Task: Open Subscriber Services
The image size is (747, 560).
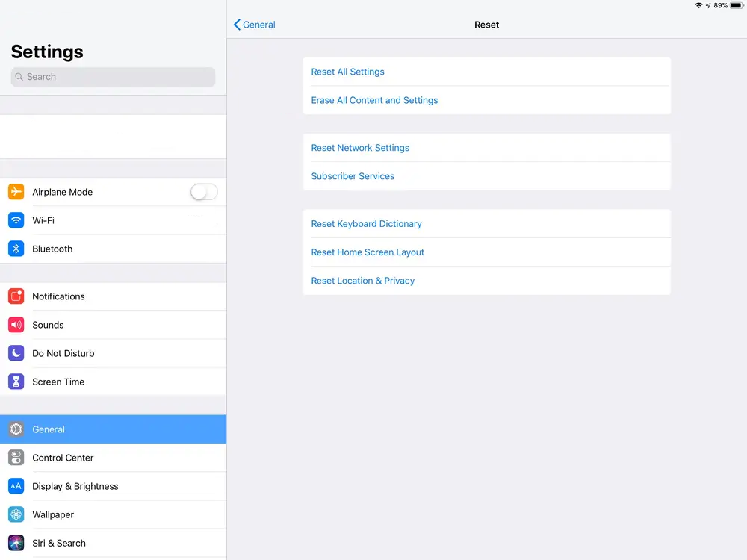Action: click(353, 176)
